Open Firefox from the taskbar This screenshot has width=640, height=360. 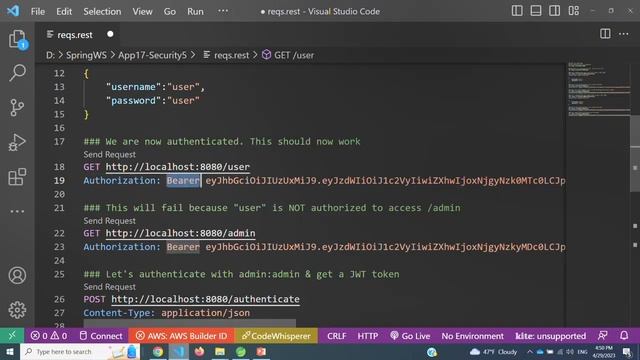(199, 352)
